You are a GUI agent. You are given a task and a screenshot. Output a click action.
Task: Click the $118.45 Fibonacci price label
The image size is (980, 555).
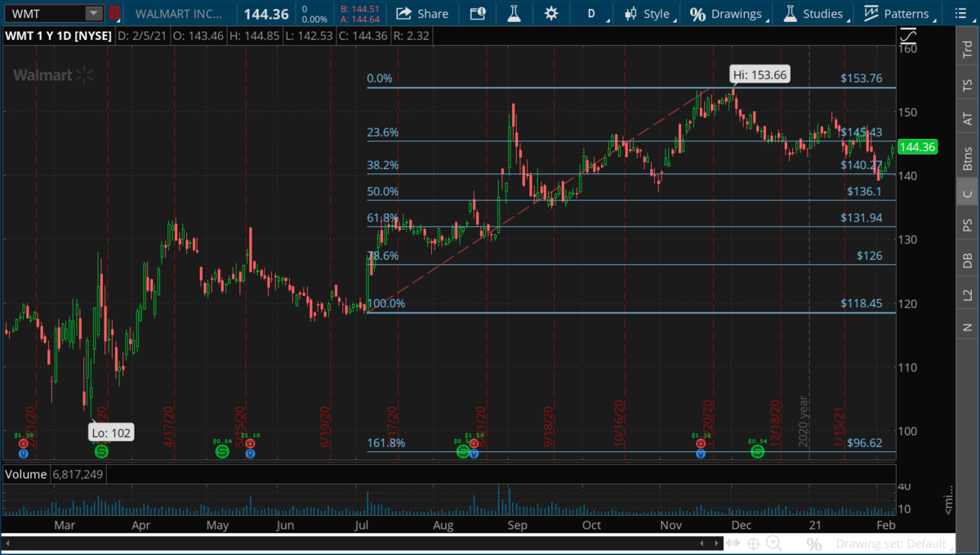pyautogui.click(x=862, y=303)
